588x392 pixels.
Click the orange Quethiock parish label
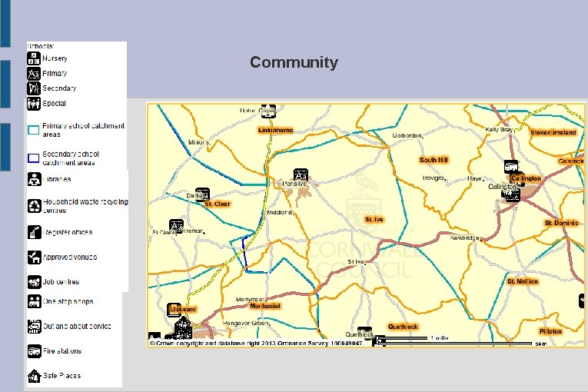[403, 327]
